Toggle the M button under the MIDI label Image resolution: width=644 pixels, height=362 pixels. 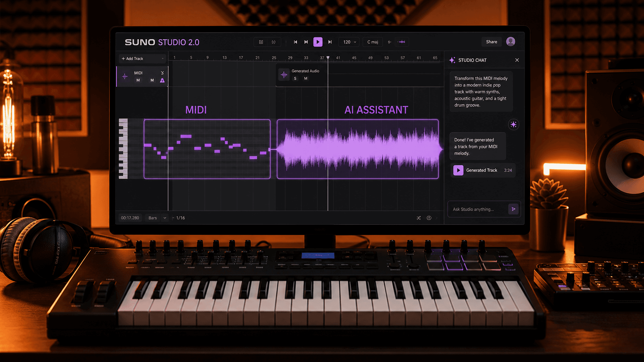point(138,80)
